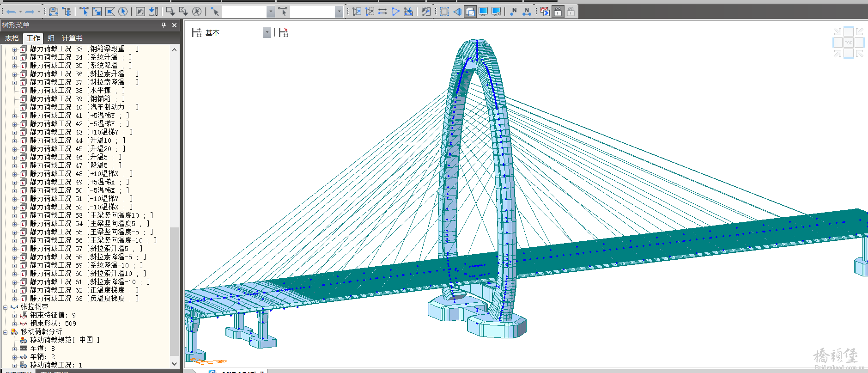
Task: Click tree panel scrollbar down arrow
Action: click(x=174, y=364)
